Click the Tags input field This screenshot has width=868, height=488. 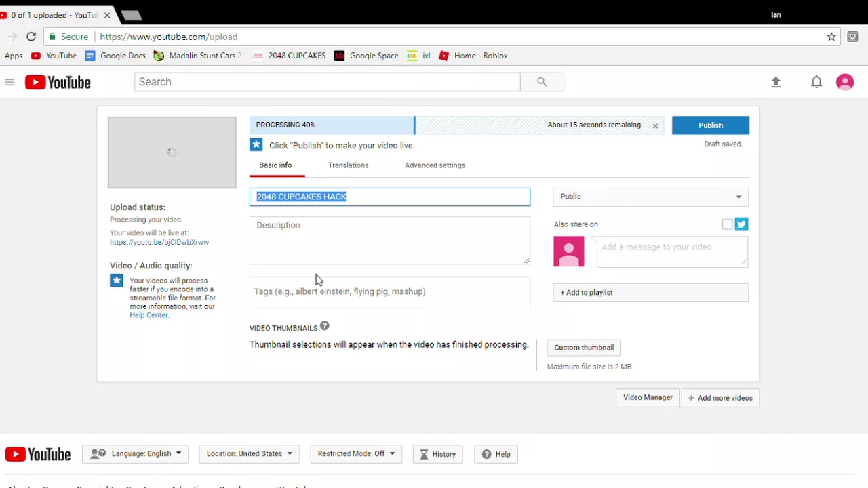pyautogui.click(x=390, y=292)
